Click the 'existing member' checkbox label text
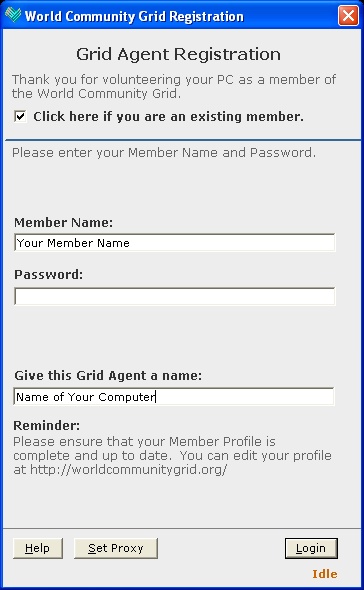 [168, 117]
